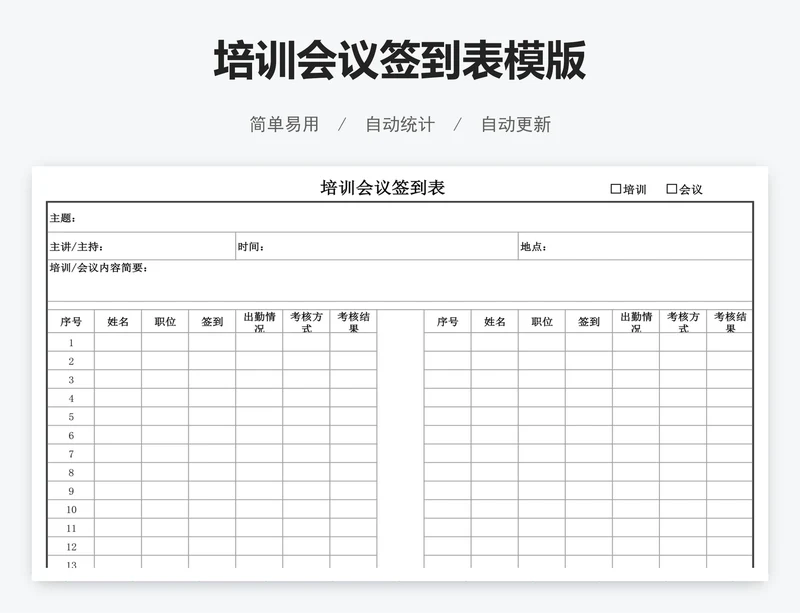The height and width of the screenshot is (613, 800).
Task: Click the 主讲/主持 field
Action: 141,247
